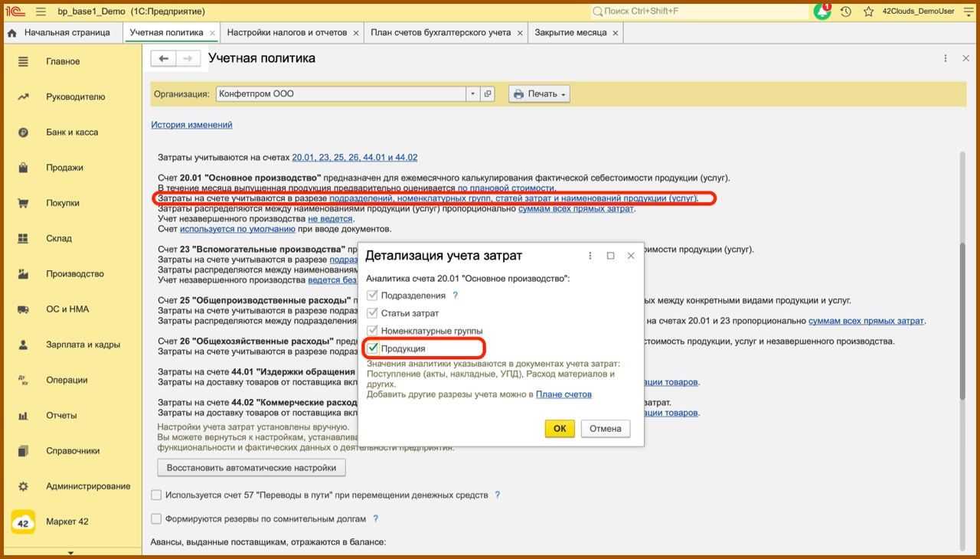Click help question mark beside Подразделения

coord(456,296)
